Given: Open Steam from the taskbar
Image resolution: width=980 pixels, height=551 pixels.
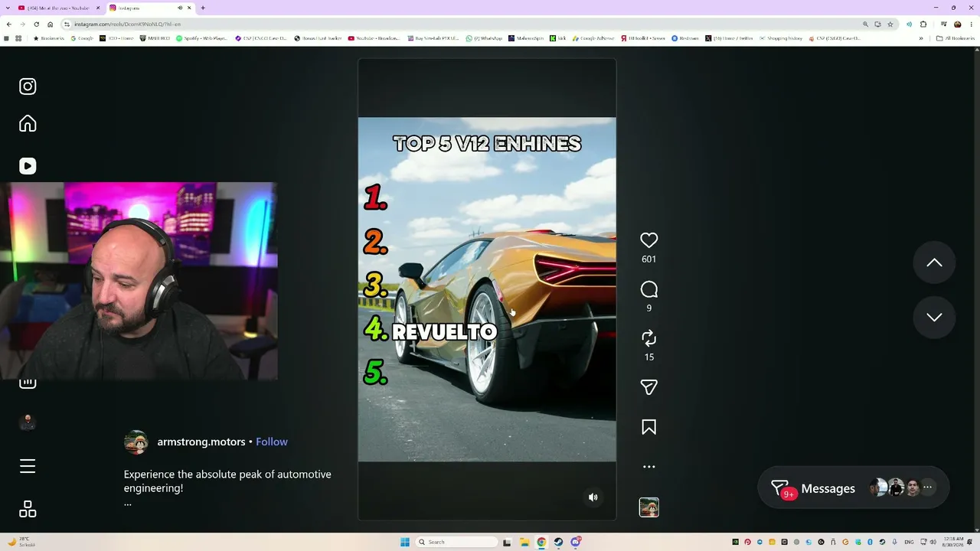Looking at the screenshot, I should click(558, 543).
